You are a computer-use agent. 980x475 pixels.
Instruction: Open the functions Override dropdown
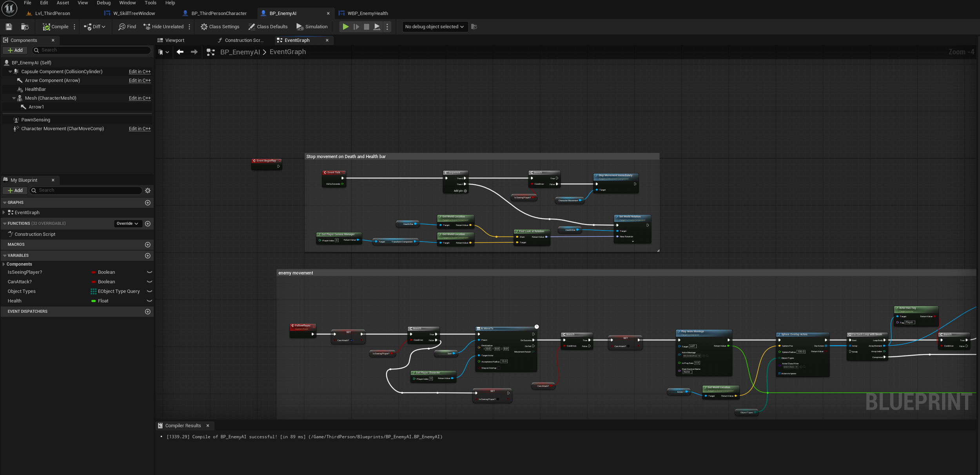(127, 223)
